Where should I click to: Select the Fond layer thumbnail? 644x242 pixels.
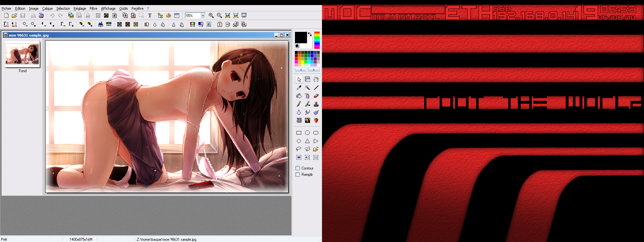pyautogui.click(x=22, y=54)
